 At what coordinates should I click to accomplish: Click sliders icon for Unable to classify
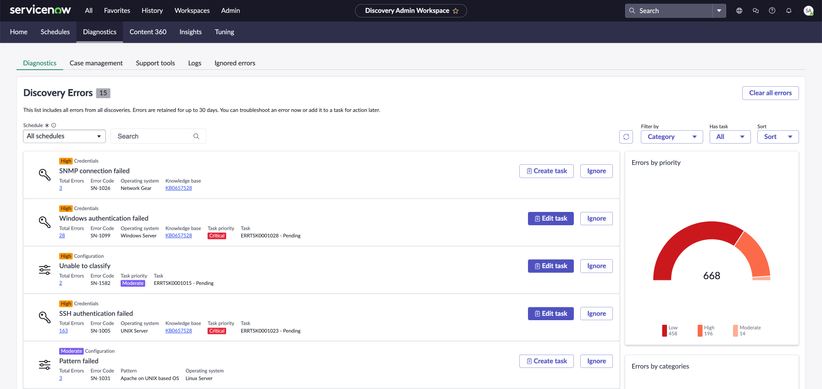[45, 270]
